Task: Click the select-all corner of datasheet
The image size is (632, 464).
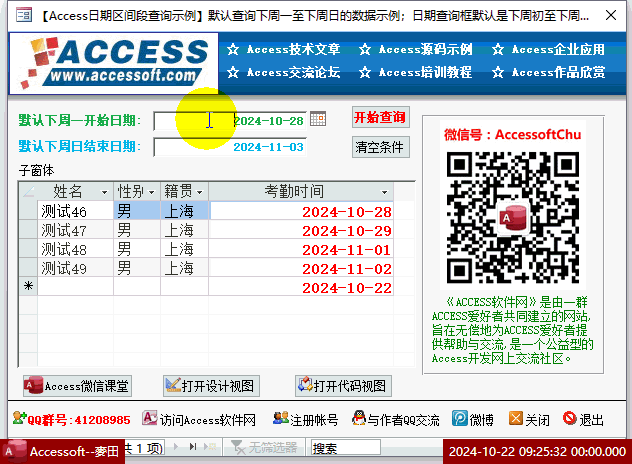Action: (x=28, y=191)
